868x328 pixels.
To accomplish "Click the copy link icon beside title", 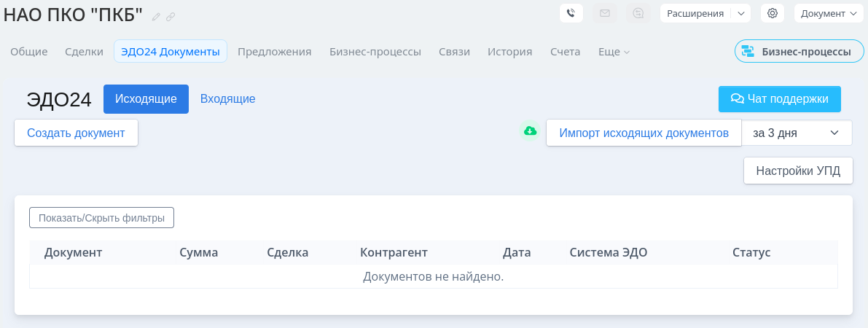I will (171, 17).
